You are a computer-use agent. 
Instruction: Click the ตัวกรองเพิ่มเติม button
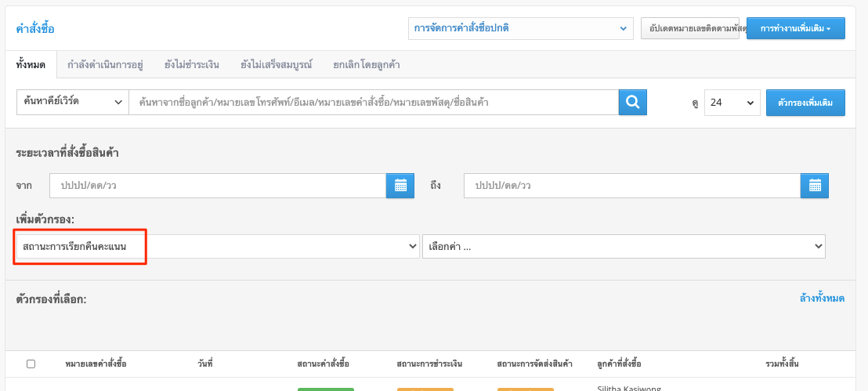coord(805,103)
